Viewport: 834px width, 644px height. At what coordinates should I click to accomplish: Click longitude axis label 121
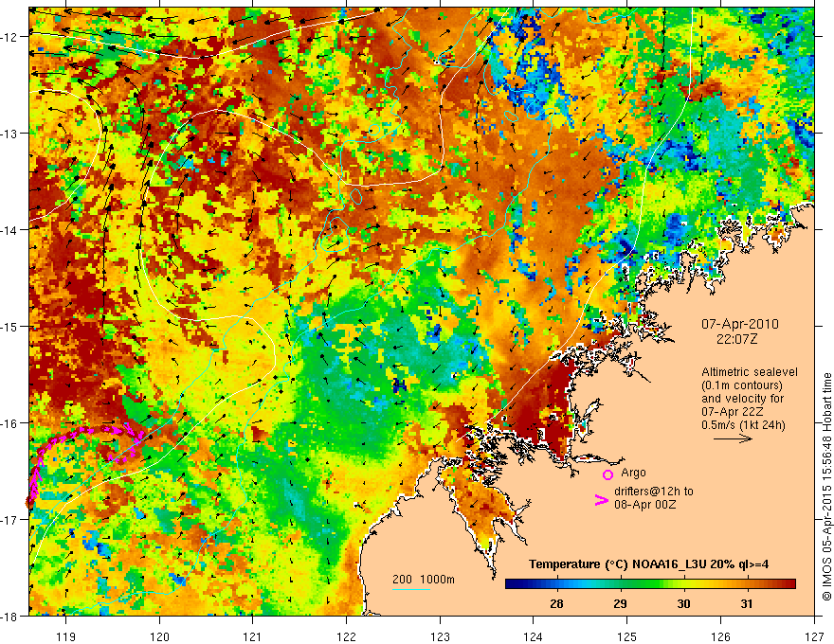click(253, 636)
